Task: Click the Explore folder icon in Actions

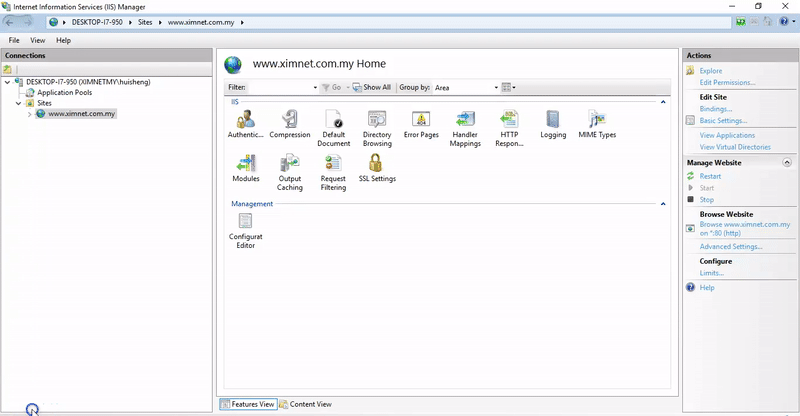Action: coord(690,70)
